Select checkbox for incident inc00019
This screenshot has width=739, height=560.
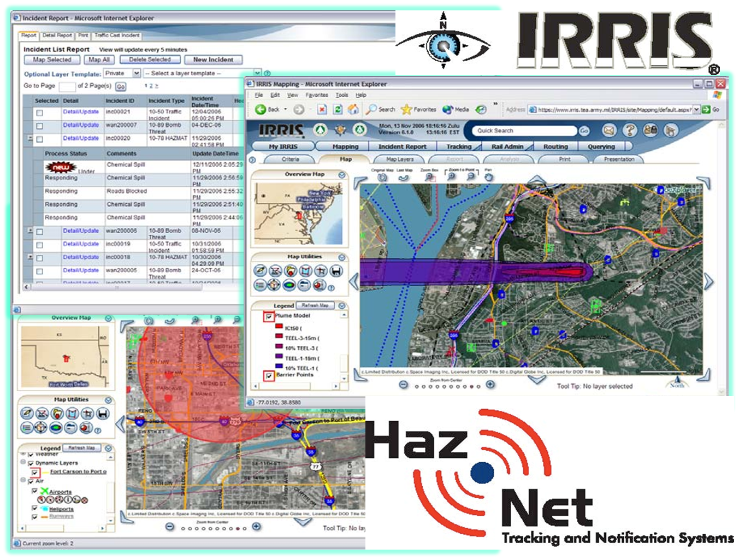click(39, 245)
